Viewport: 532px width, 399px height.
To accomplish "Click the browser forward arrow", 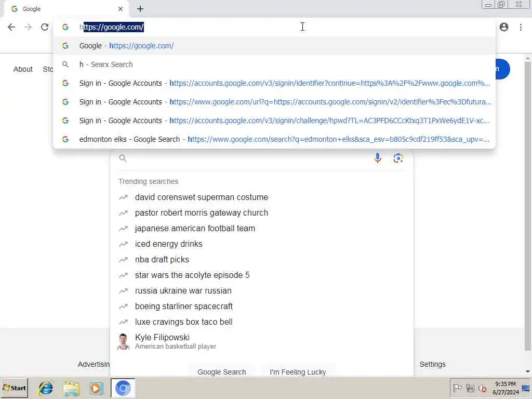I will click(x=28, y=27).
